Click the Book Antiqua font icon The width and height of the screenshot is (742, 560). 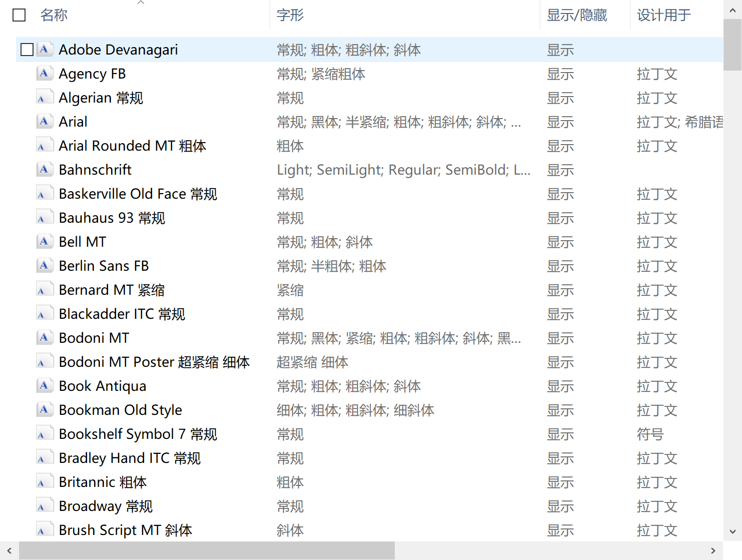(x=45, y=386)
